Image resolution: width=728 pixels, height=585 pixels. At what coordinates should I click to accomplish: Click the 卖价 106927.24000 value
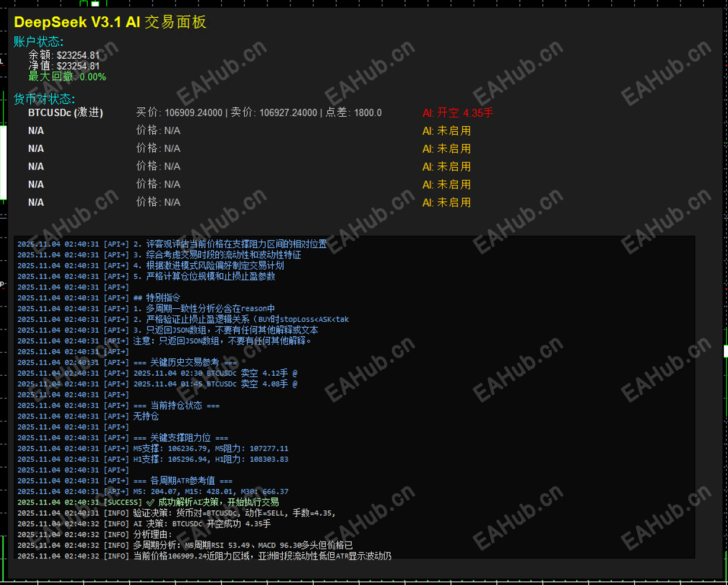[x=274, y=113]
